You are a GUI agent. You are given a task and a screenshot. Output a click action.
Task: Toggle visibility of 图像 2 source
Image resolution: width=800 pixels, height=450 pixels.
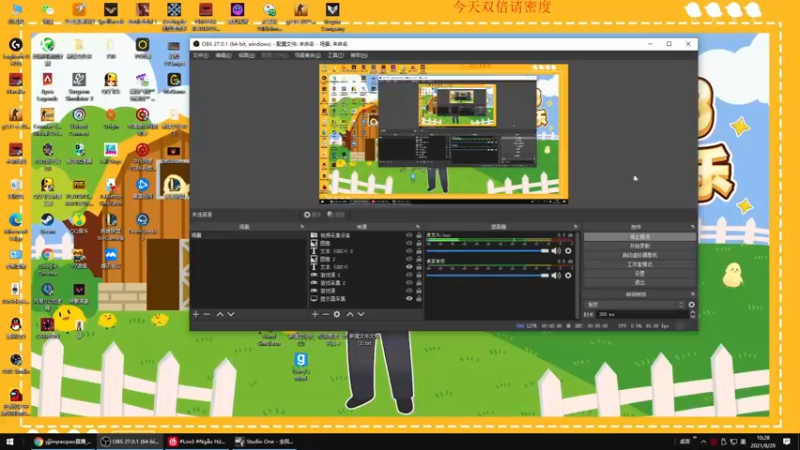point(409,259)
